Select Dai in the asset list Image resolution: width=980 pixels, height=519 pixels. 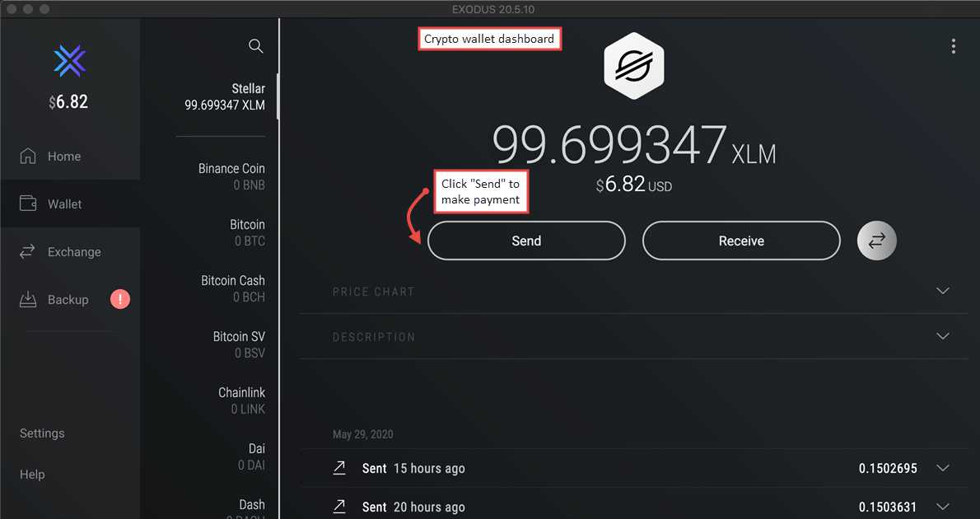click(251, 456)
